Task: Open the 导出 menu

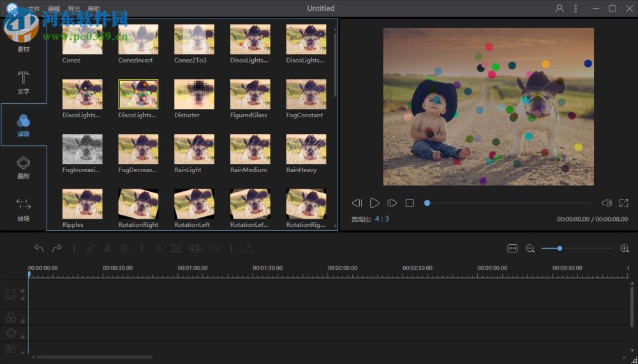Action: click(74, 9)
